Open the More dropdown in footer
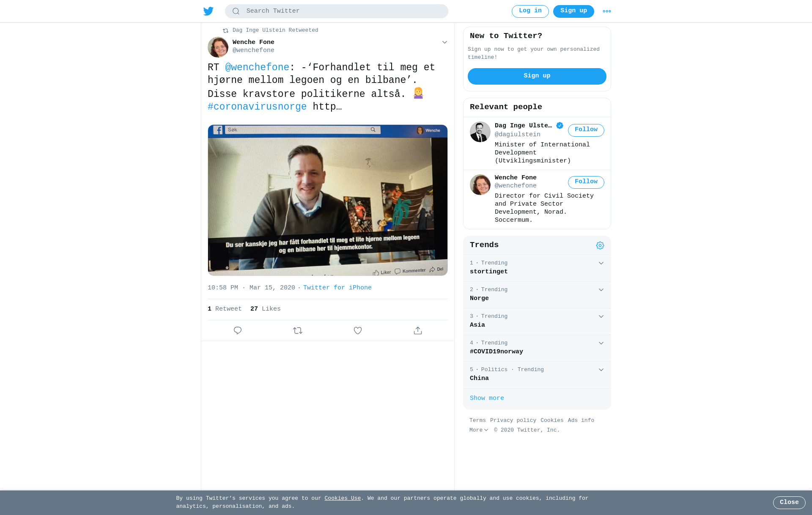 [x=479, y=430]
